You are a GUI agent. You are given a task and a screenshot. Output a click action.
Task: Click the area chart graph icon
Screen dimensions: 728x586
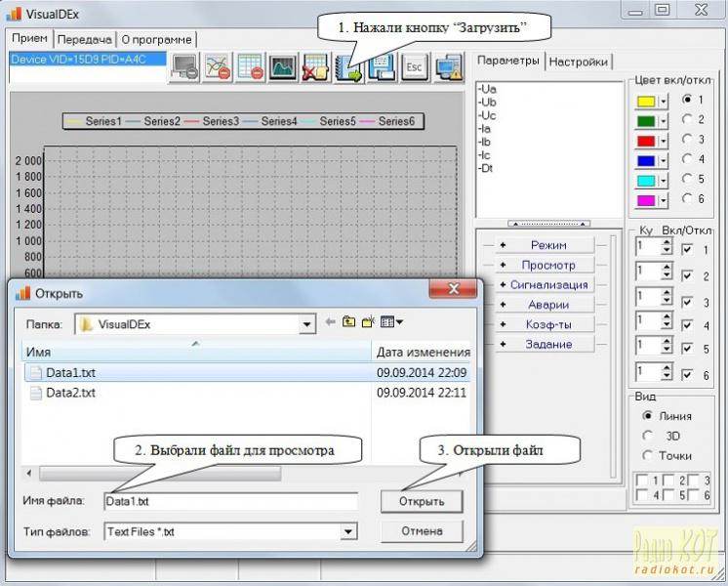282,66
